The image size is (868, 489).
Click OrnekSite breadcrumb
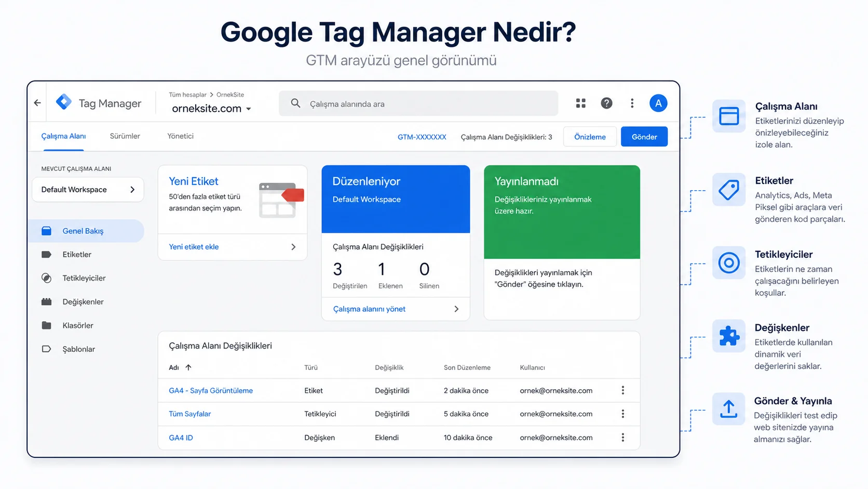(230, 95)
